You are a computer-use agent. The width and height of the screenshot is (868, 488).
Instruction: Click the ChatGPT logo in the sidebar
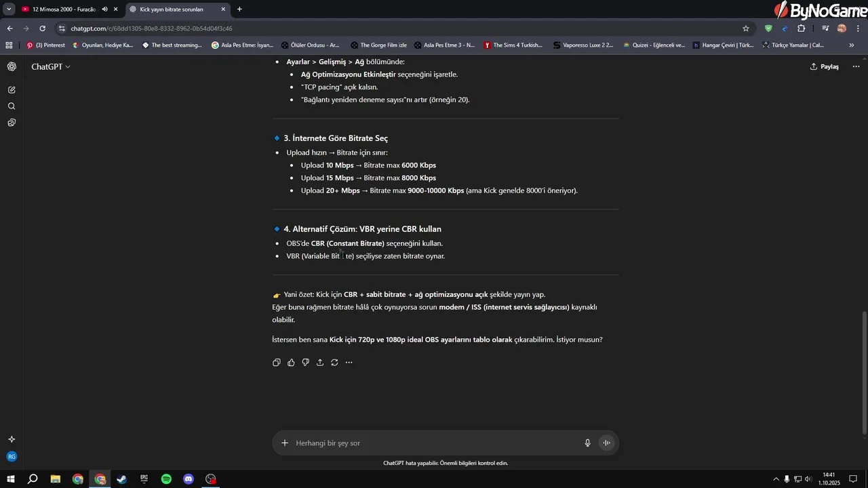(12, 66)
